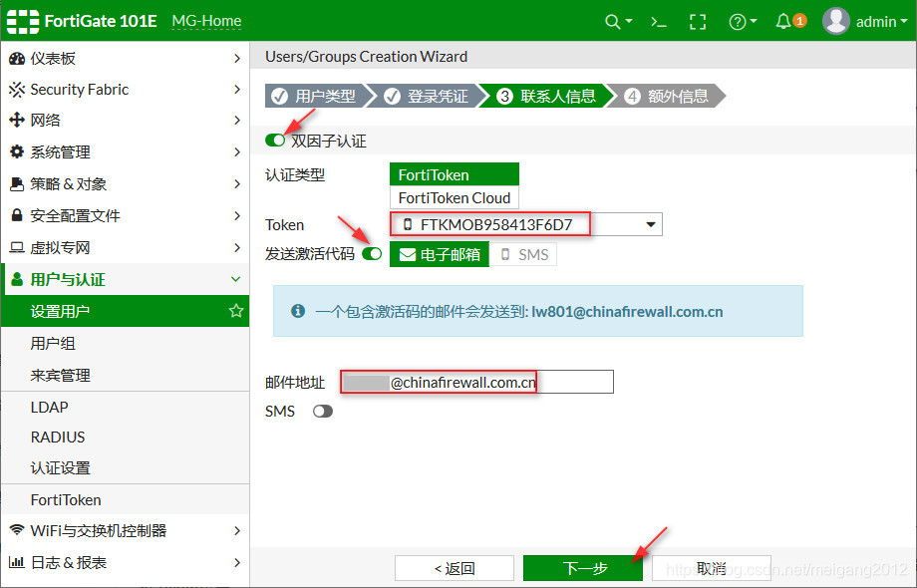Click the dashboard gauge icon
Image resolution: width=917 pixels, height=588 pixels.
[17, 58]
